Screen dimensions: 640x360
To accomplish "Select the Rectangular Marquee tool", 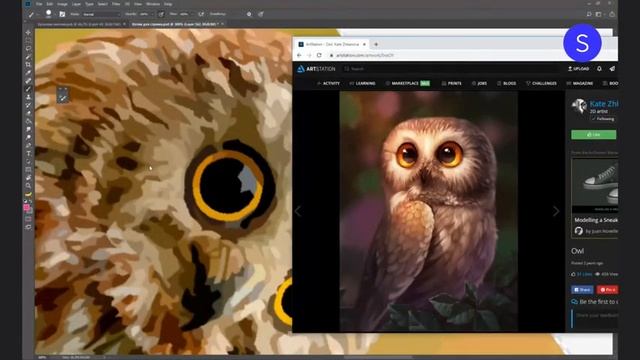I will (28, 40).
